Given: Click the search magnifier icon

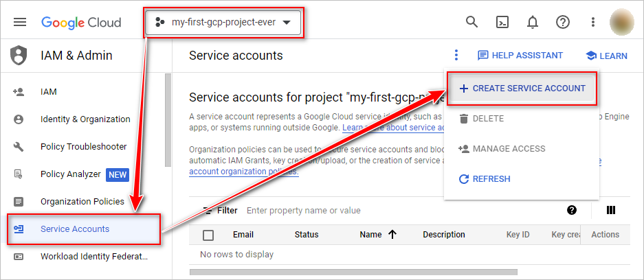Looking at the screenshot, I should pyautogui.click(x=472, y=22).
